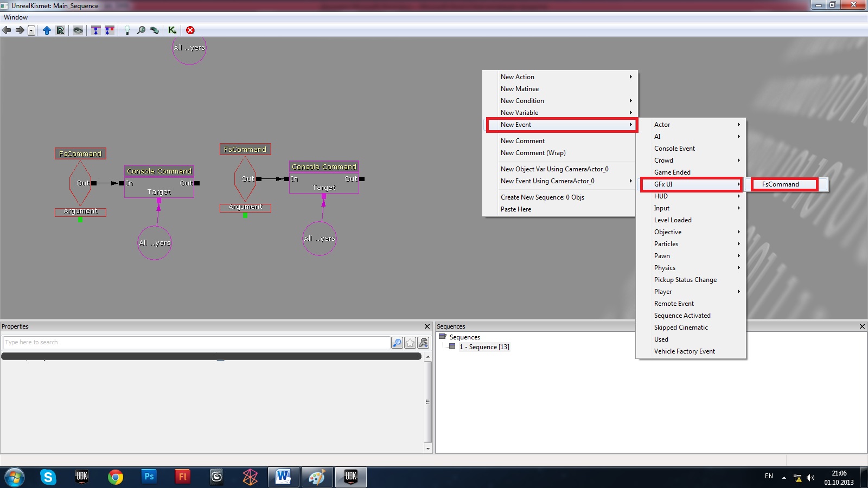
Task: Click the blue up arrow parent sequence icon
Action: [47, 30]
